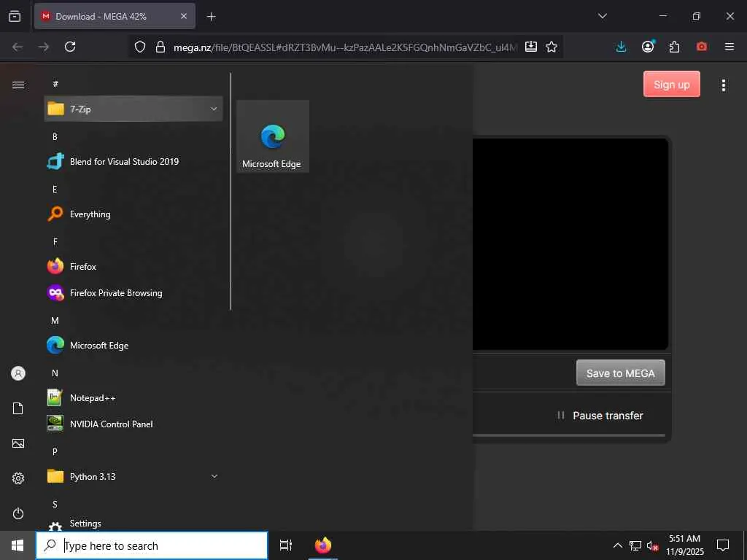Open Task View on the taskbar
The image size is (747, 560).
286,545
